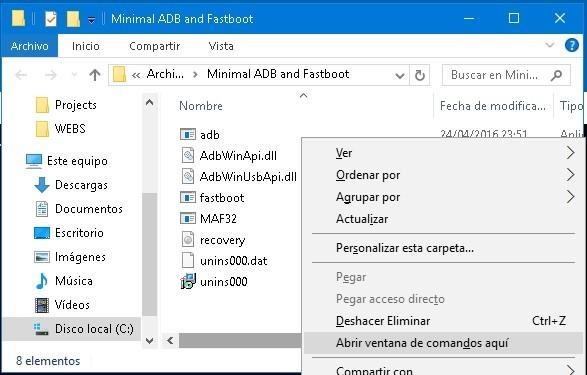587x375 pixels.
Task: Click the navigation pane scroll up arrow
Action: pos(149,102)
